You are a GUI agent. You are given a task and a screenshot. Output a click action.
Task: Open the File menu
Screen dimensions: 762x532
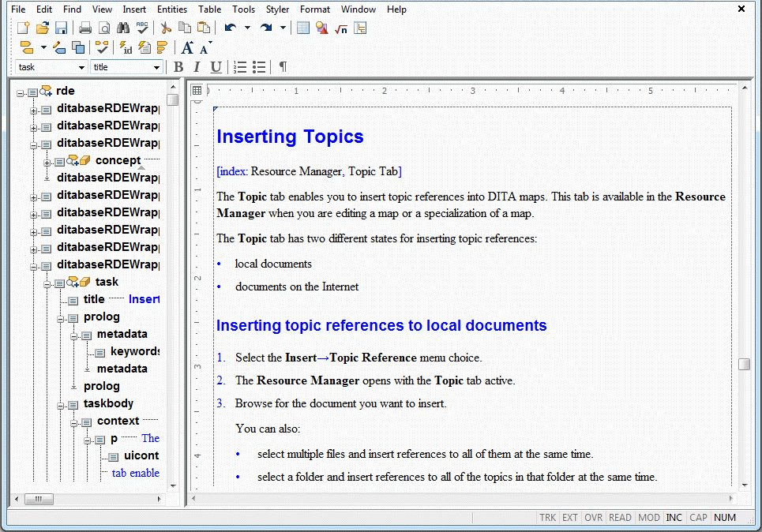18,9
